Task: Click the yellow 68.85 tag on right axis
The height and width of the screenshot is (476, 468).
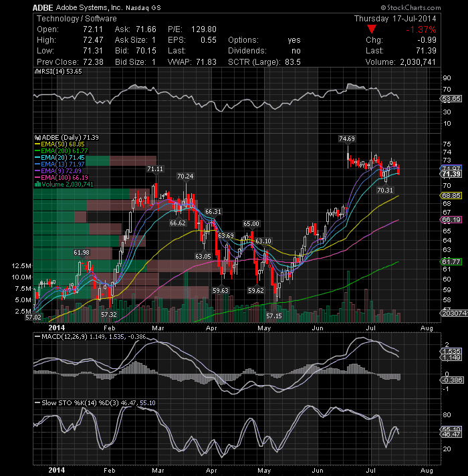Action: click(x=451, y=195)
